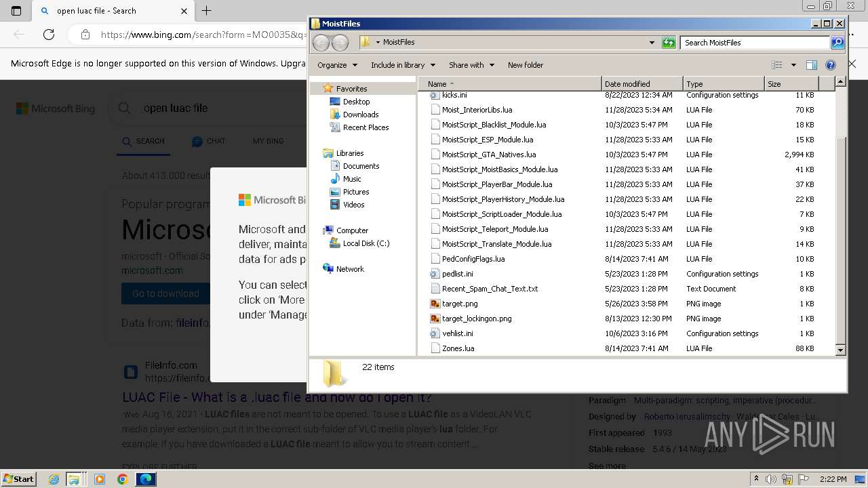Launch Internet Explorer from taskbar
Viewport: 868px width, 488px height.
[x=54, y=479]
